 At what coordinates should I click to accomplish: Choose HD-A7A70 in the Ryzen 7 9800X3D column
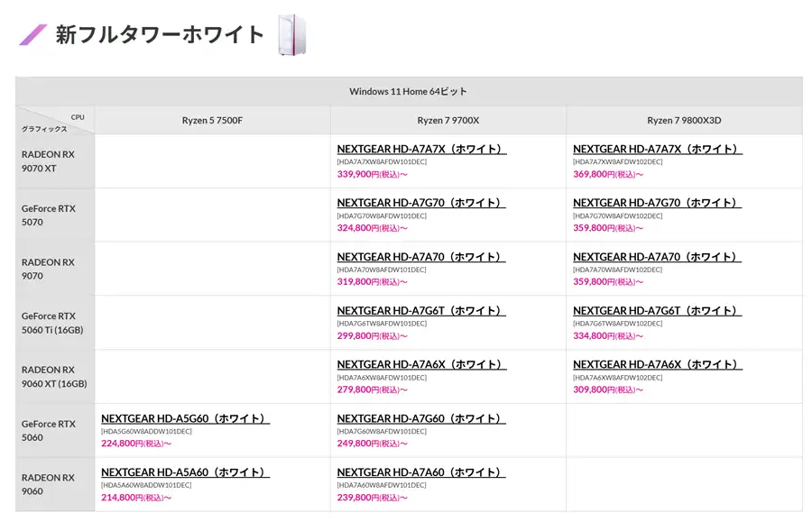click(657, 257)
